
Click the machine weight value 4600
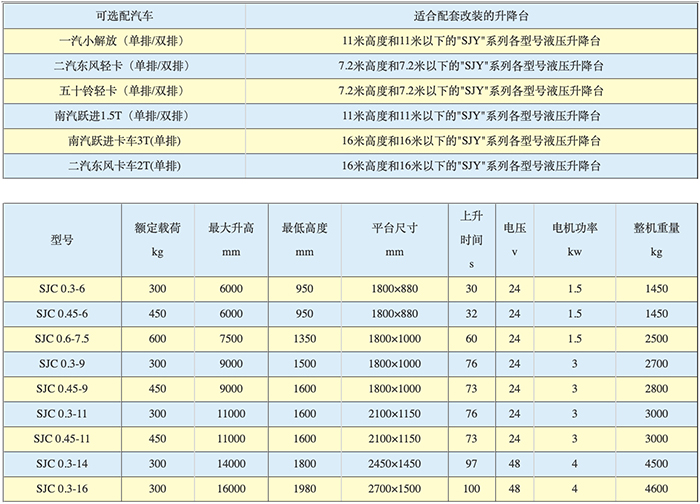click(x=656, y=489)
